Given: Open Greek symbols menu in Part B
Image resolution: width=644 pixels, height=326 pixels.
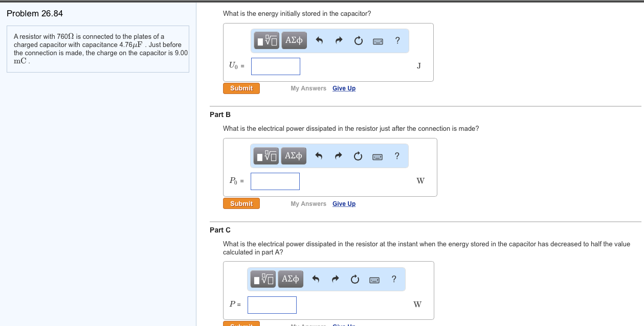Looking at the screenshot, I should (293, 156).
